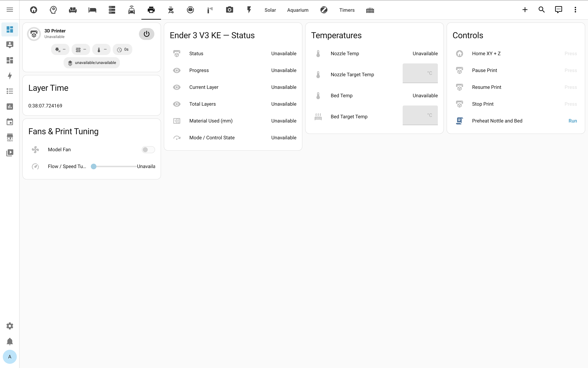
Task: Open the robot vacuum tab
Action: point(190,10)
